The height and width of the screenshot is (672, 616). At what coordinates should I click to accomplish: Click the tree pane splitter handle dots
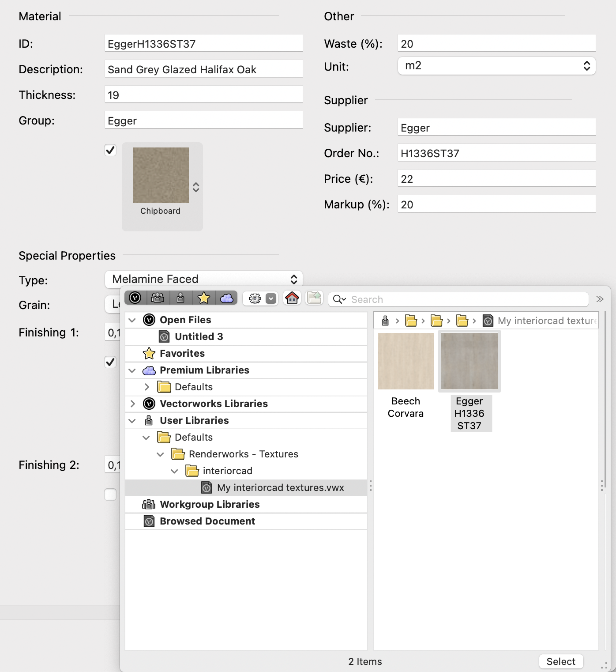[371, 486]
